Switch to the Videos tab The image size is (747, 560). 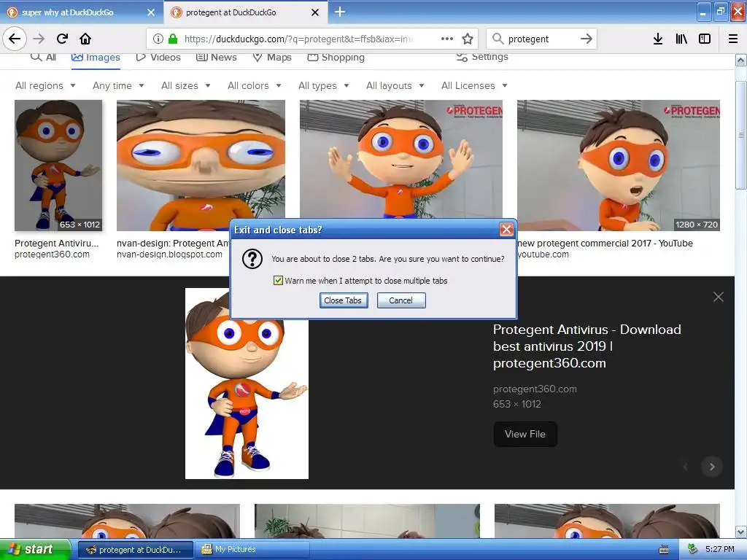158,57
